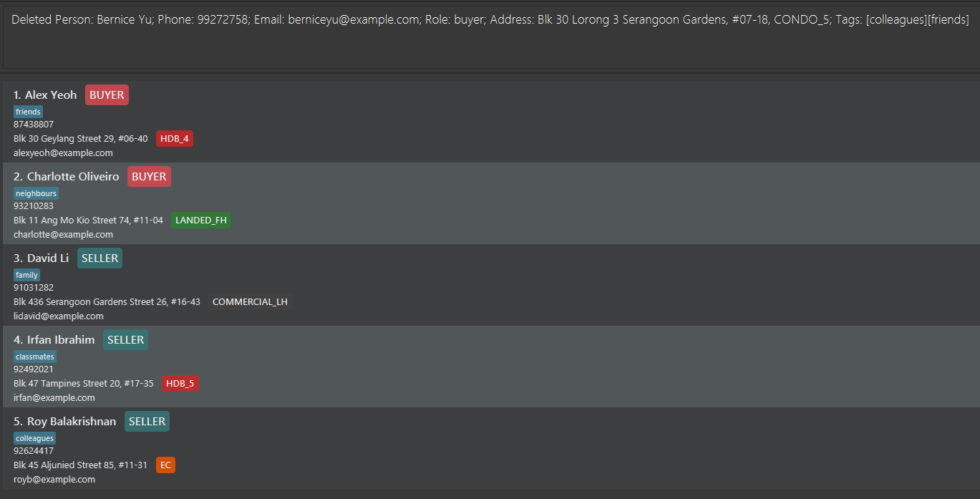Click Charlotte Oliveiro's BUYER role badge

click(x=149, y=177)
